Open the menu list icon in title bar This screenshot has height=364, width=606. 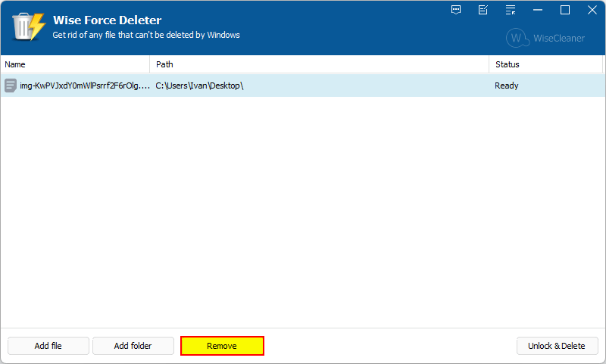click(511, 10)
